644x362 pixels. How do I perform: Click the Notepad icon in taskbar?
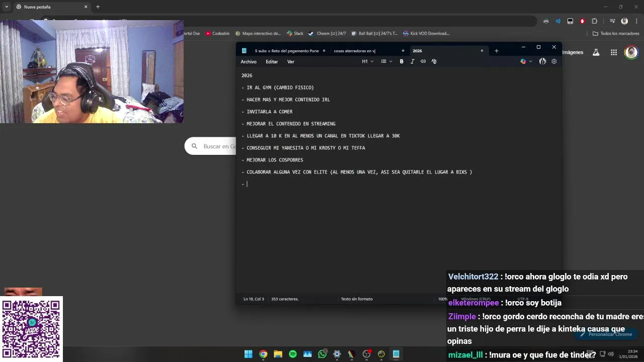coord(396,354)
